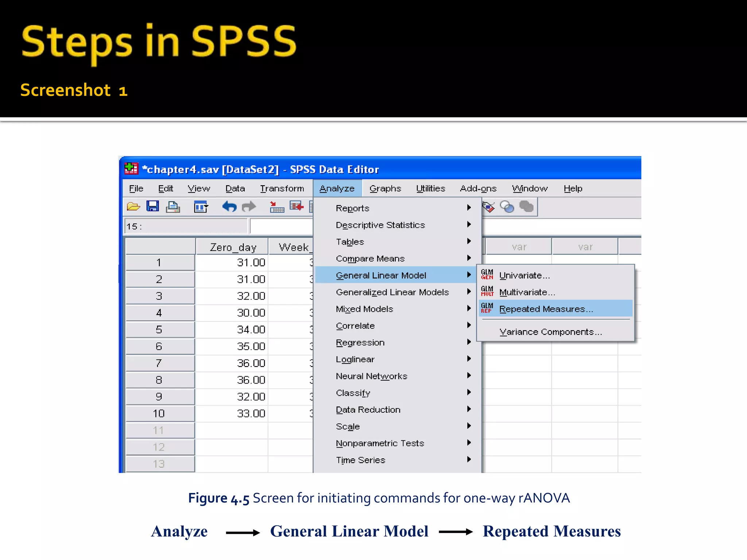Open the Dialog Recall toolbar icon
The height and width of the screenshot is (560, 747).
point(201,207)
